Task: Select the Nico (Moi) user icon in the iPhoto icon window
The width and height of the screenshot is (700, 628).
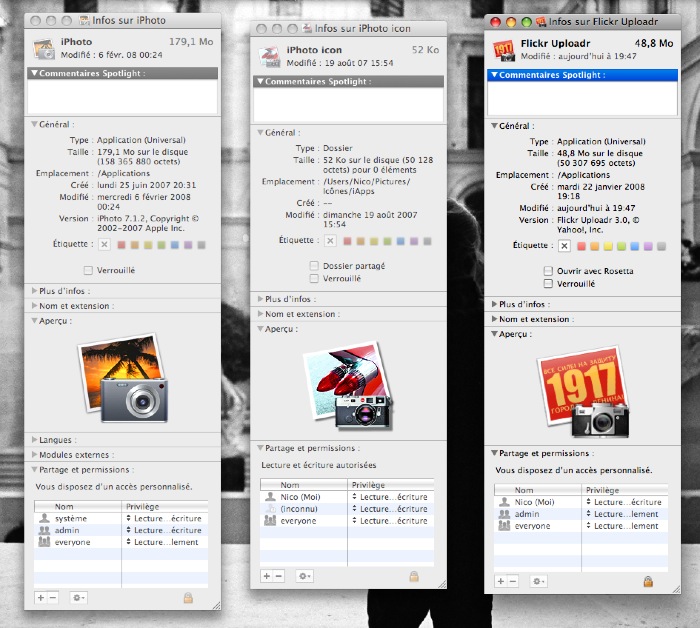Action: (x=270, y=497)
